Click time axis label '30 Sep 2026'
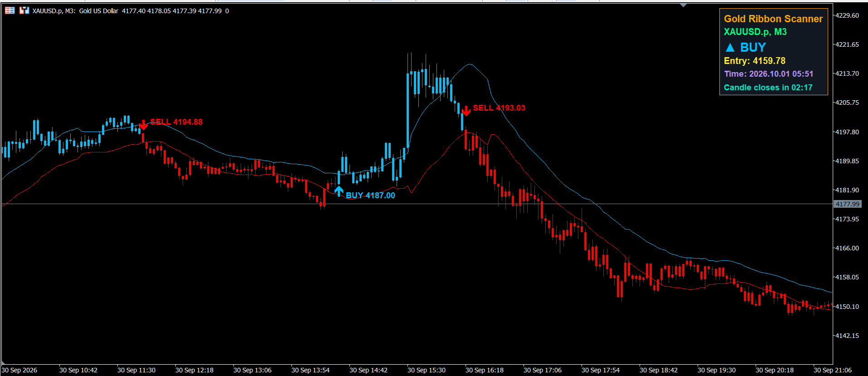This screenshot has height=376, width=868. [x=19, y=370]
